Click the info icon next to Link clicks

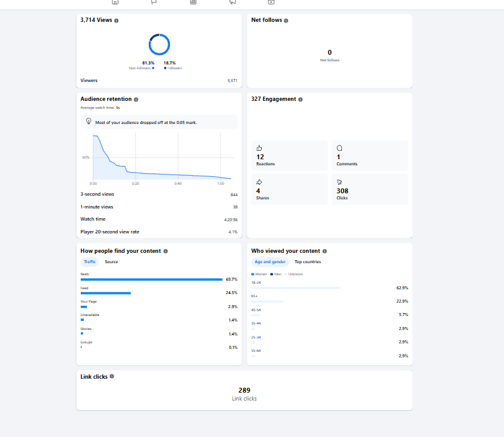(x=112, y=376)
